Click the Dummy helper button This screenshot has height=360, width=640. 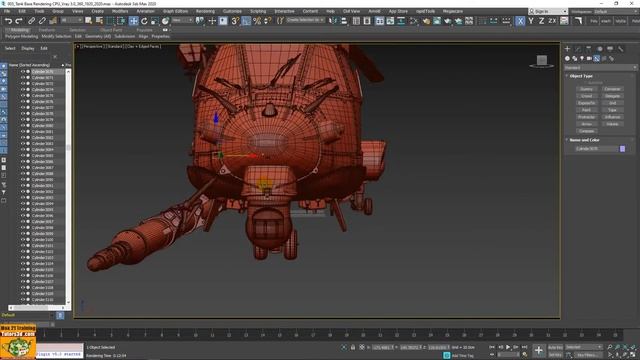coord(586,89)
